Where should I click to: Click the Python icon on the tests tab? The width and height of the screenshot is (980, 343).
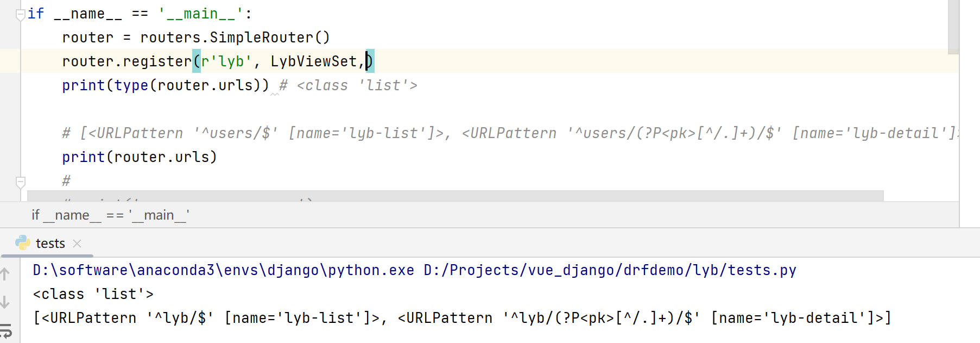click(23, 243)
